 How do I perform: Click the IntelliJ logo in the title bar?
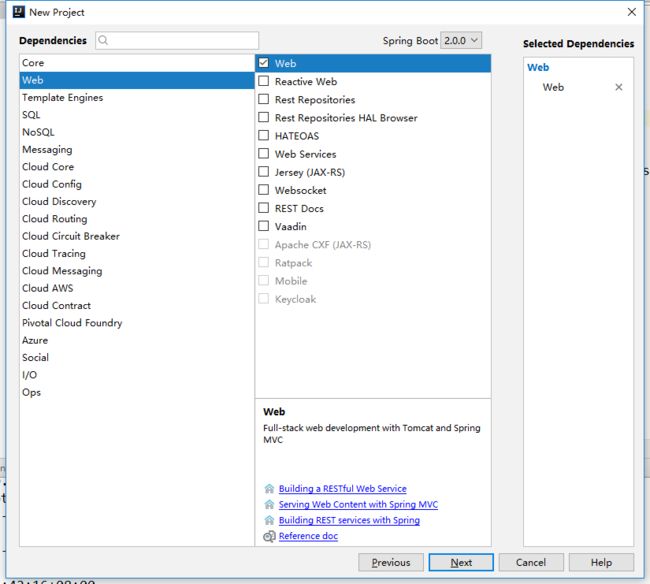(19, 12)
